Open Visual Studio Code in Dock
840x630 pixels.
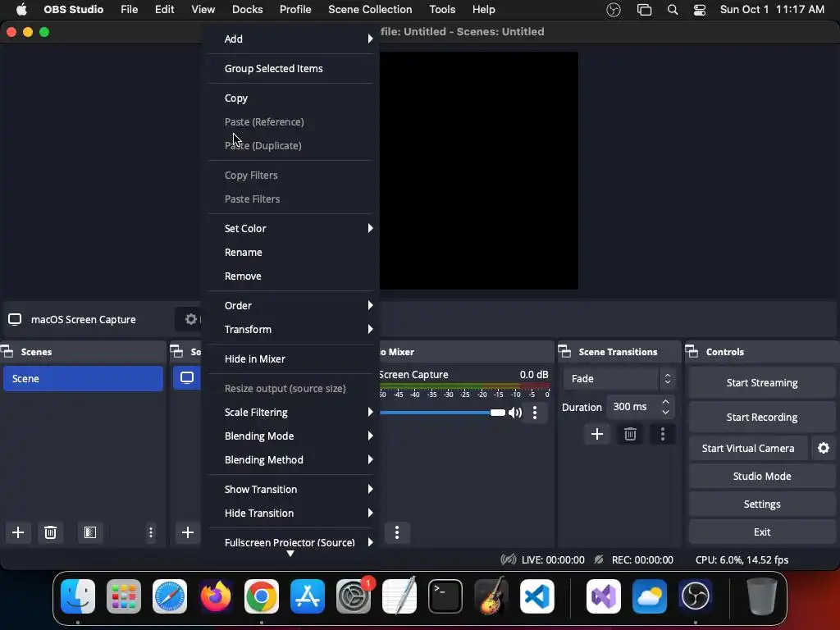pyautogui.click(x=536, y=596)
